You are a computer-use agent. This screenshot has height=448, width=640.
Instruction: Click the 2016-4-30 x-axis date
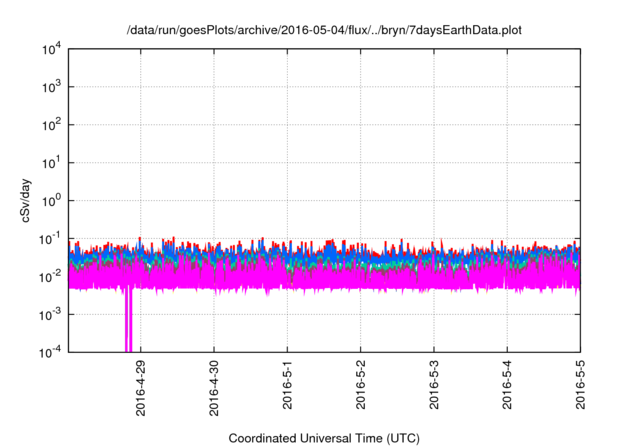[x=214, y=388]
